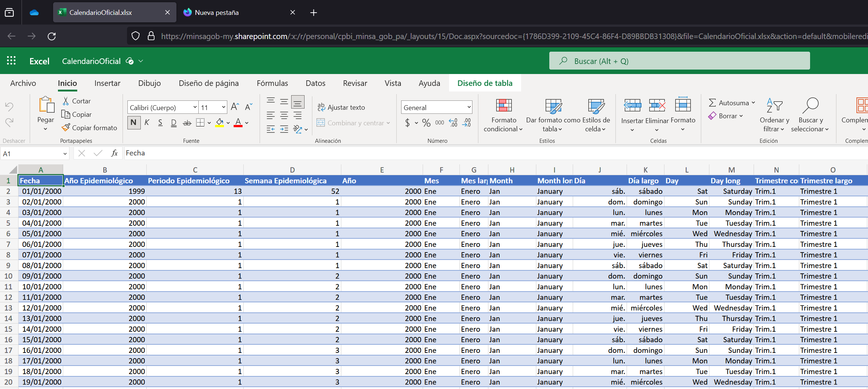Apply currency dollar format
Screen dimensions: 868x389
(407, 122)
